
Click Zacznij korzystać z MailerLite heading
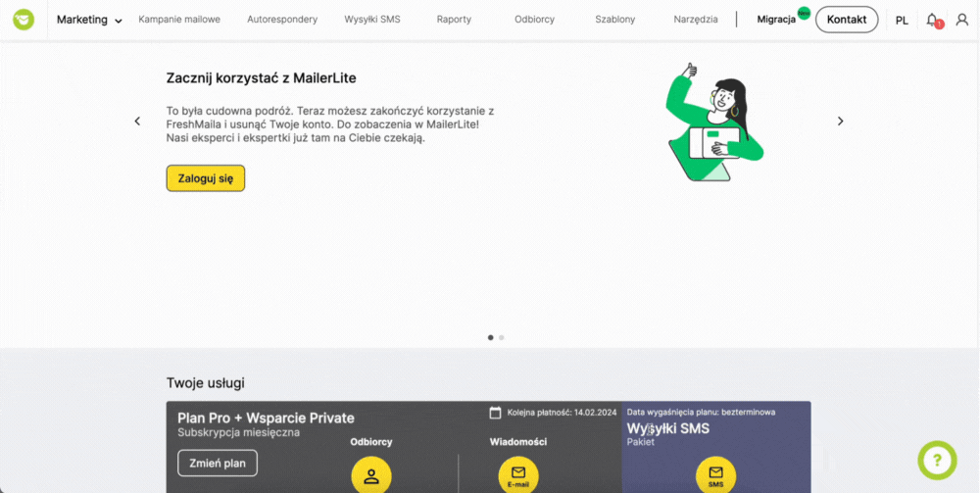pyautogui.click(x=262, y=78)
